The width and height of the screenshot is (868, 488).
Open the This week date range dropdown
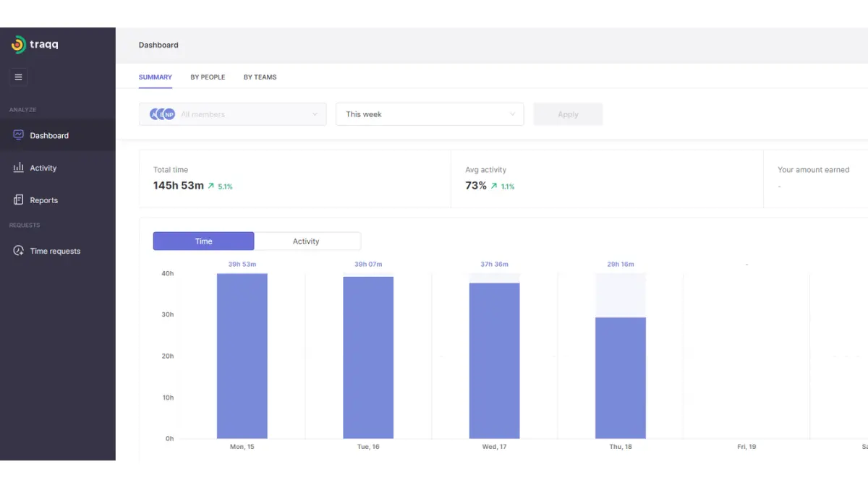coord(430,114)
